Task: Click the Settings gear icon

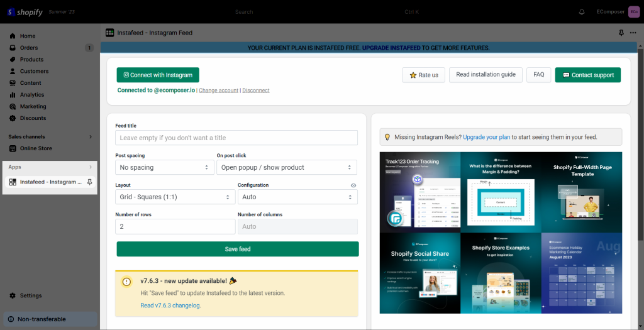Action: [x=13, y=295]
